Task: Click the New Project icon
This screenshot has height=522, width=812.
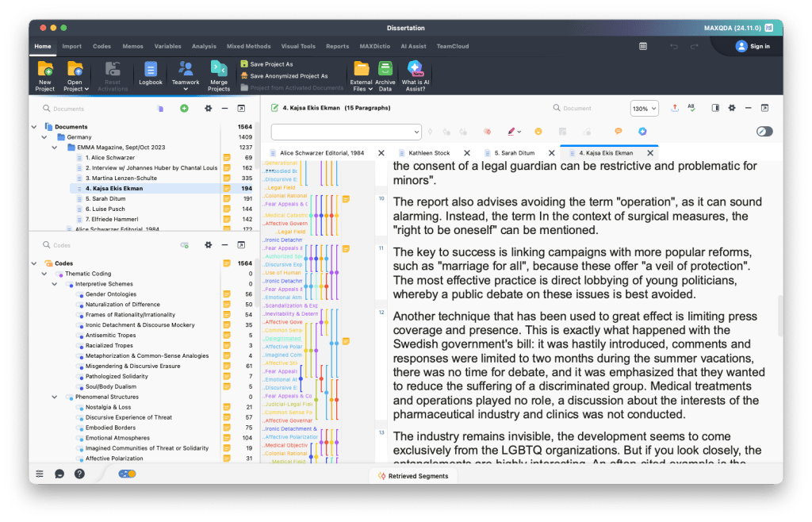Action: [45, 70]
